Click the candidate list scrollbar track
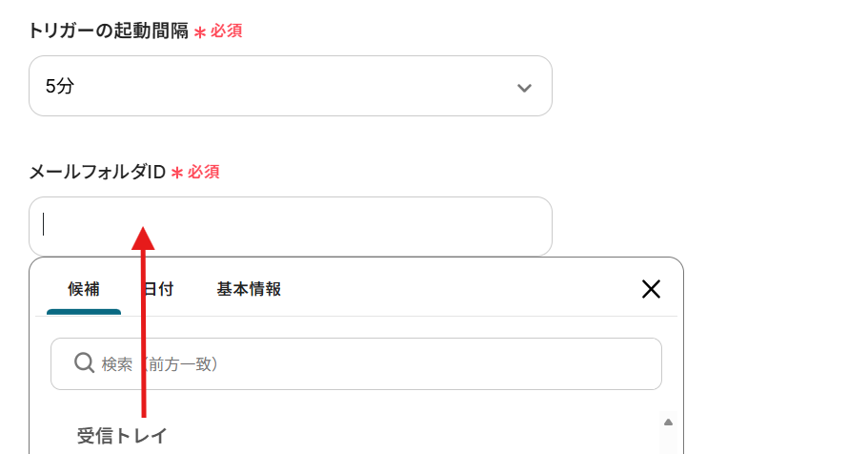The image size is (868, 454). (x=668, y=441)
